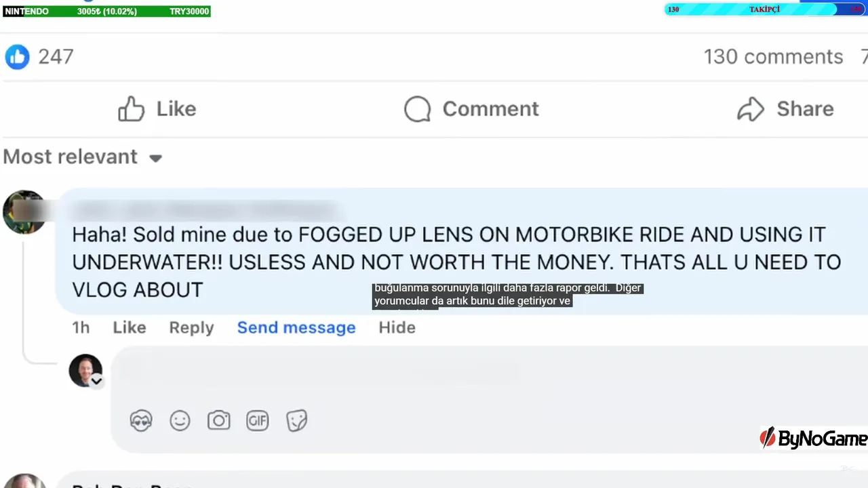This screenshot has width=868, height=488.
Task: Click the Like thumbs-up button
Action: click(157, 109)
